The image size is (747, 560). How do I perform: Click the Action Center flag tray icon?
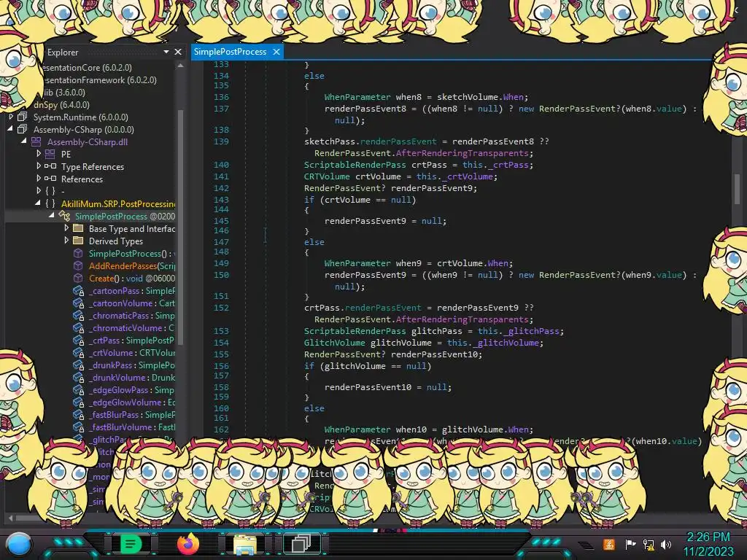click(630, 544)
